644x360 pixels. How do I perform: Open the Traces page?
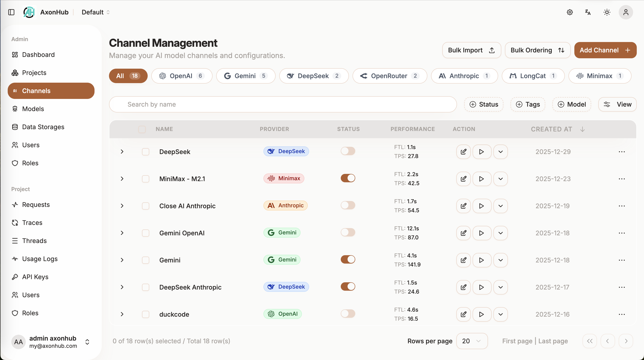point(32,222)
